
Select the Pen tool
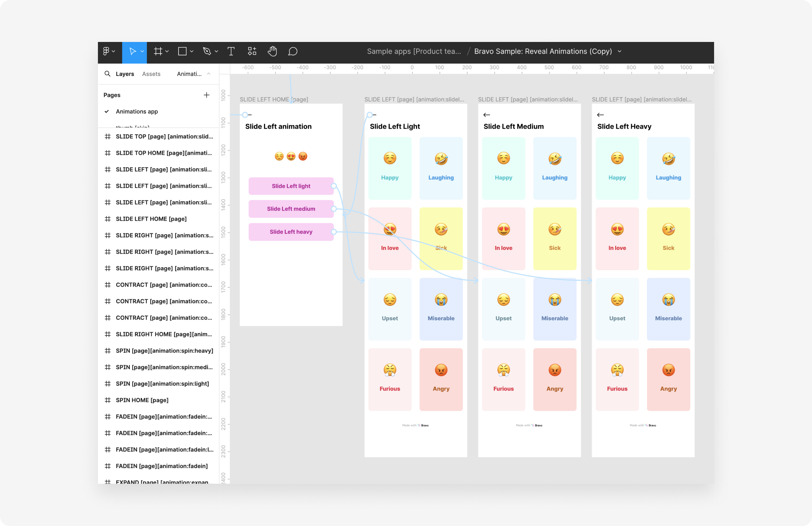click(207, 51)
